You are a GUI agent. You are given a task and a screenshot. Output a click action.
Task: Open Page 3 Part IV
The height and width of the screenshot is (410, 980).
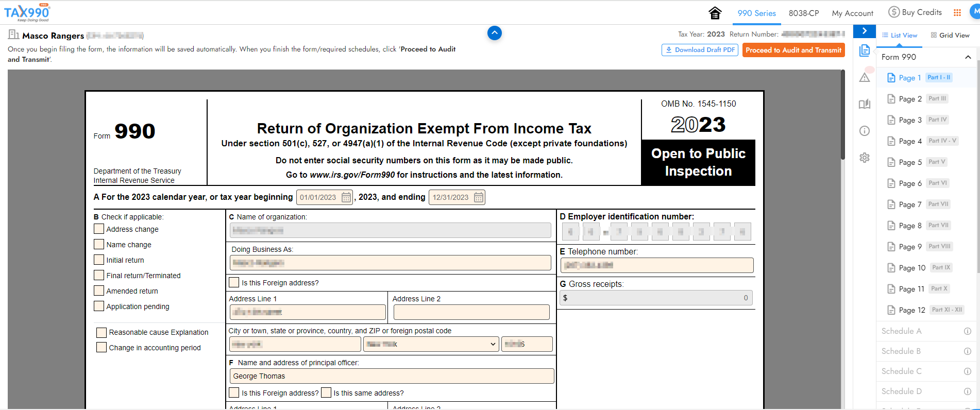(x=926, y=120)
